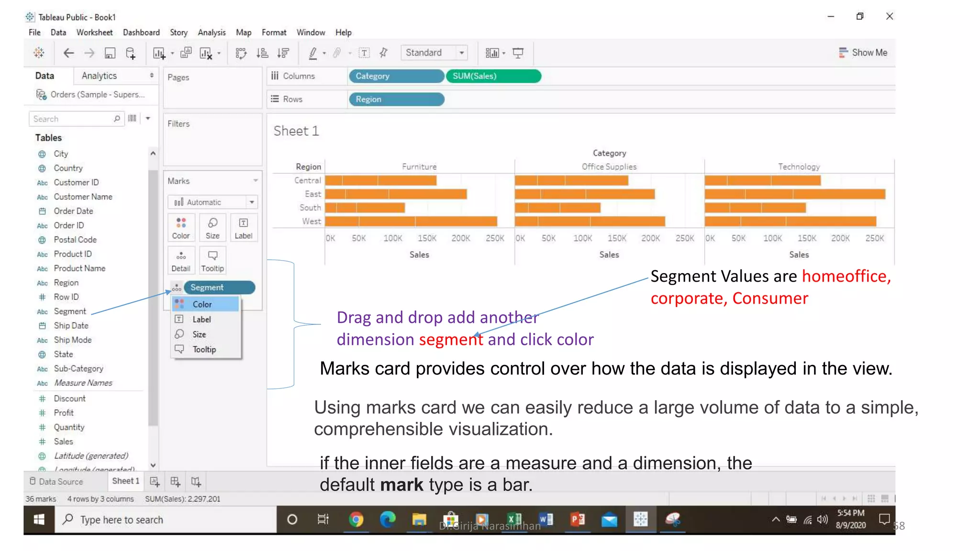The width and height of the screenshot is (980, 551).
Task: Click the SUM(Sales) pill on Columns
Action: (x=493, y=76)
